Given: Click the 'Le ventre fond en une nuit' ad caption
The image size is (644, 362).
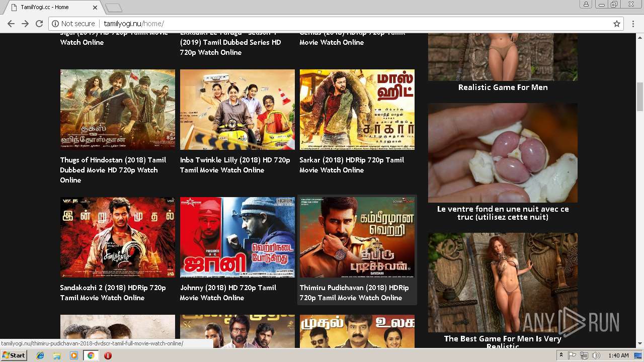Looking at the screenshot, I should (x=503, y=213).
